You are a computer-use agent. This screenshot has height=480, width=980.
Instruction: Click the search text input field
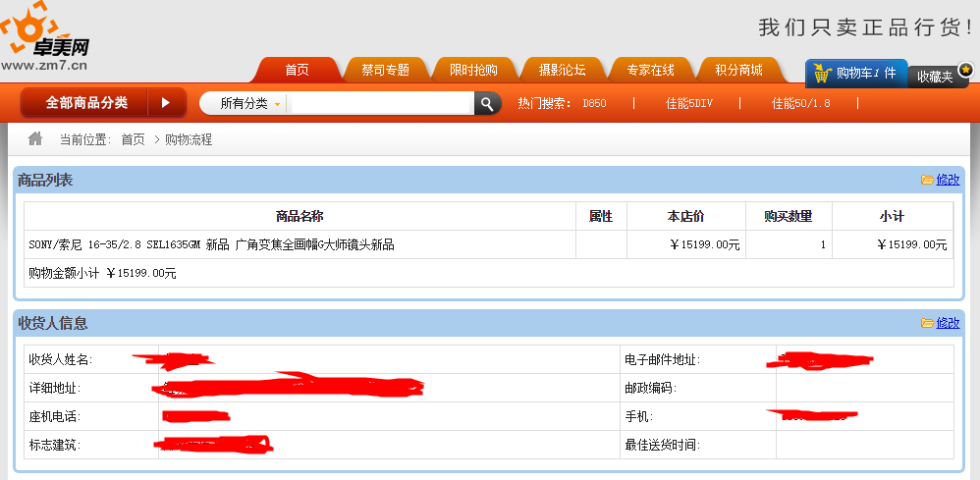pyautogui.click(x=381, y=103)
